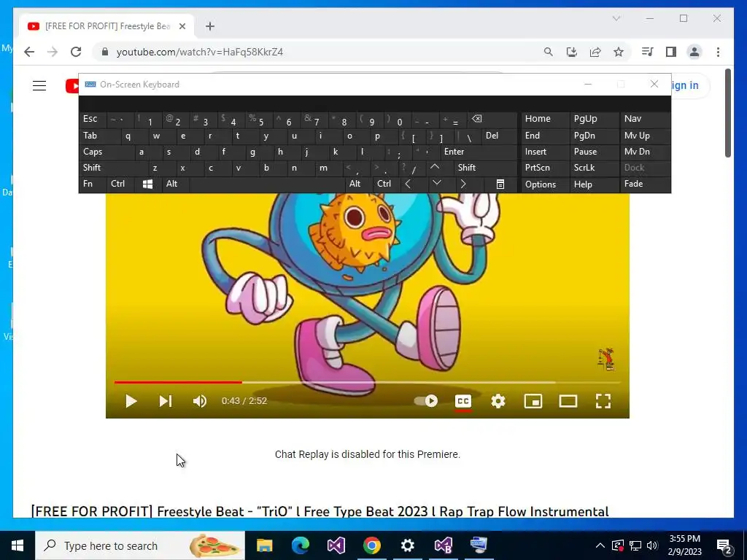
Task: Click the address bar URL
Action: click(x=200, y=52)
